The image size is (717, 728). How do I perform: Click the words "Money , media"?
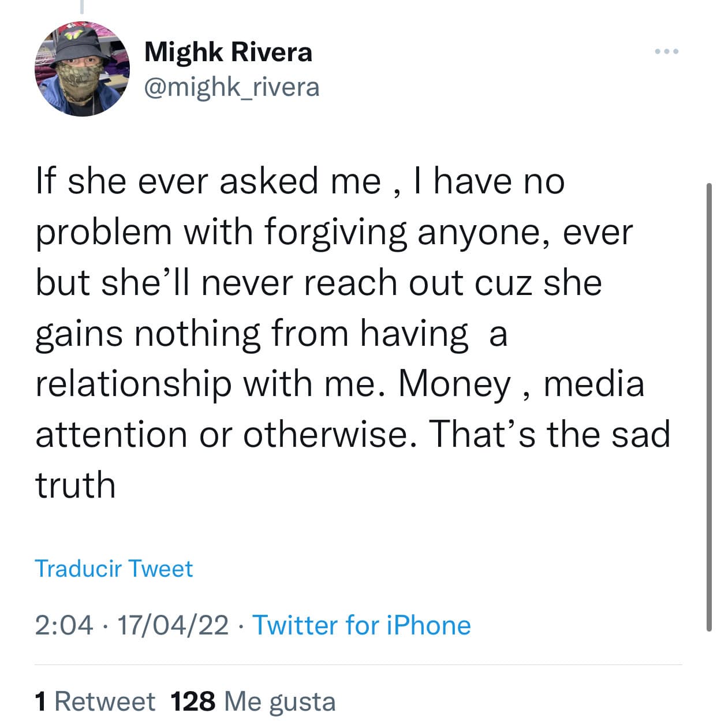point(521,384)
